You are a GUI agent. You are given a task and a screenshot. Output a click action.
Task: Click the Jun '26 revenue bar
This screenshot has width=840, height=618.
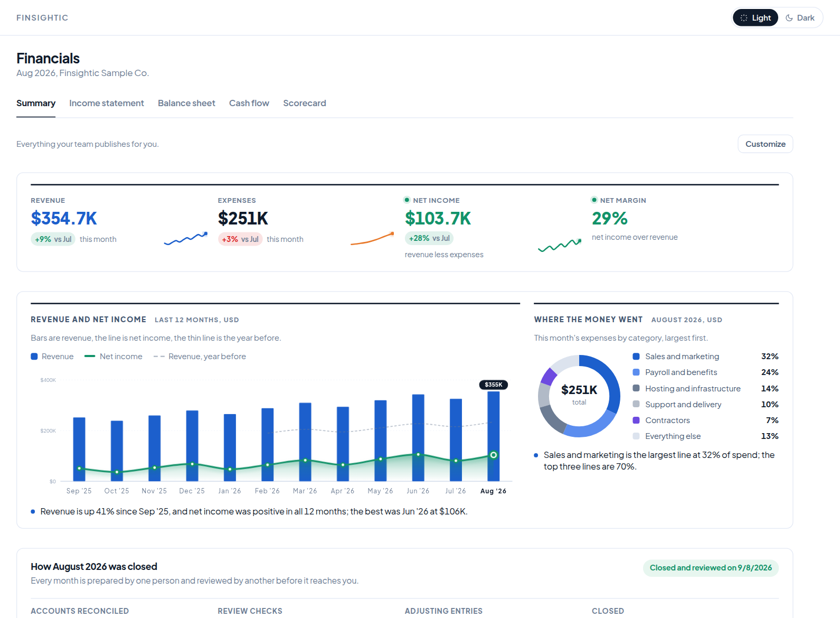[x=418, y=438]
